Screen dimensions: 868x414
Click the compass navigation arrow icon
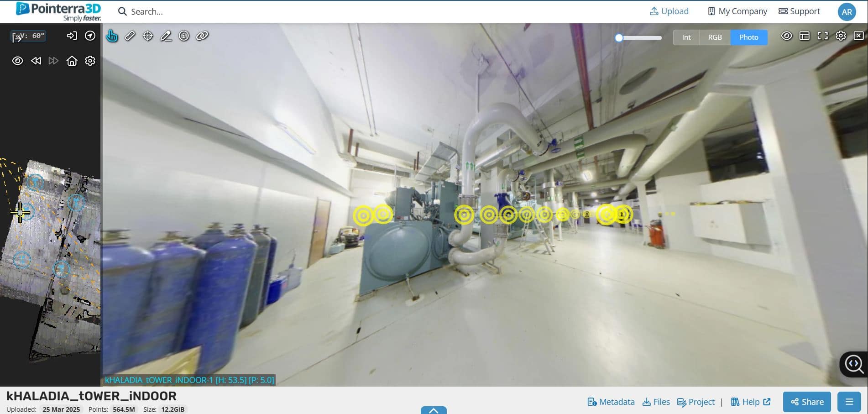(x=90, y=36)
